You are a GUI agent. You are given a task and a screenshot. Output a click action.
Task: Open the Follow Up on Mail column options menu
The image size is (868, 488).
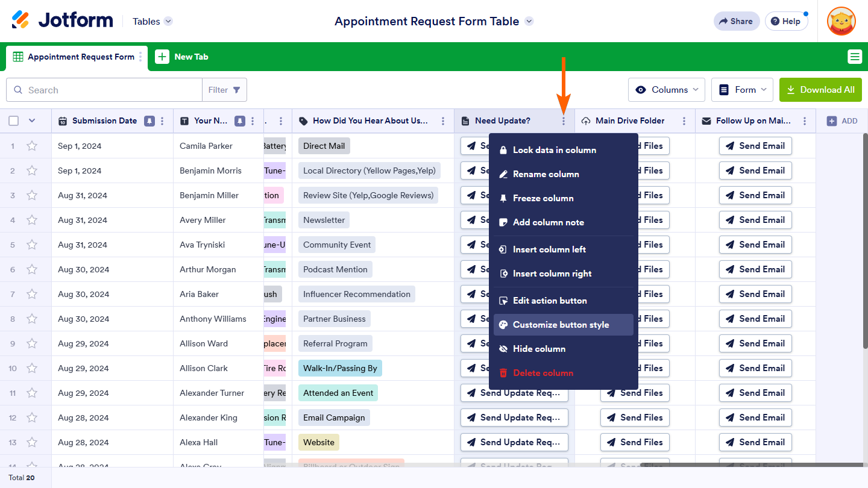(x=805, y=121)
